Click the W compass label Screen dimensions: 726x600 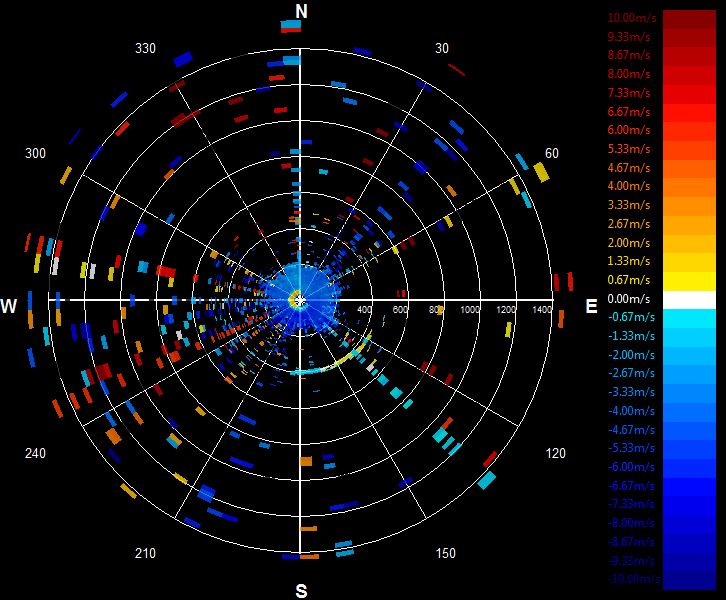9,306
